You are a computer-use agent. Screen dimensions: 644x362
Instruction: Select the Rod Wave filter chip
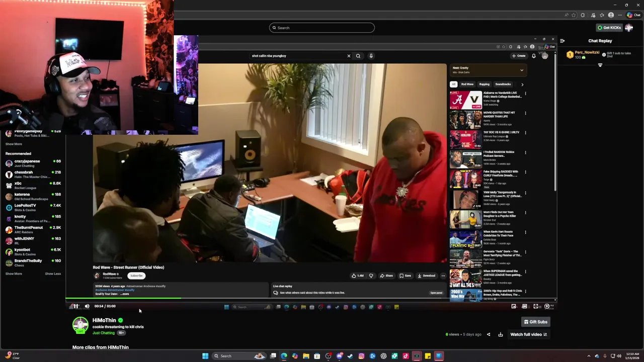[467, 84]
